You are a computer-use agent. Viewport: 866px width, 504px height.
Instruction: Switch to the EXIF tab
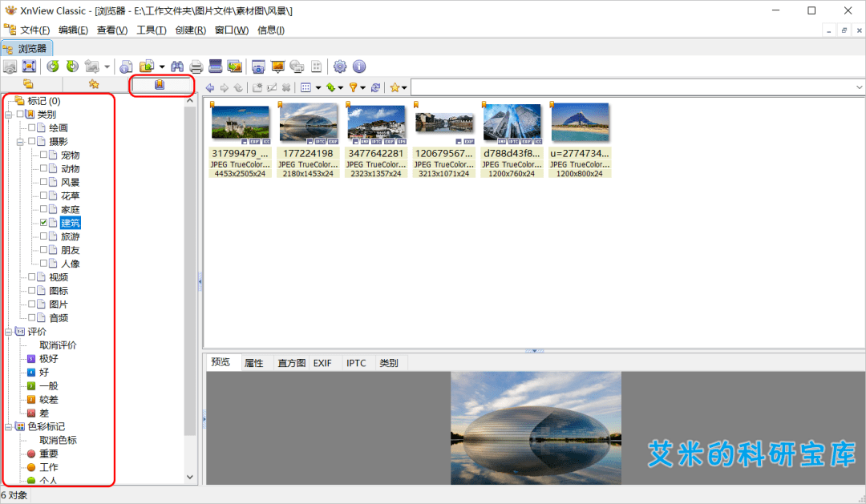pyautogui.click(x=322, y=363)
